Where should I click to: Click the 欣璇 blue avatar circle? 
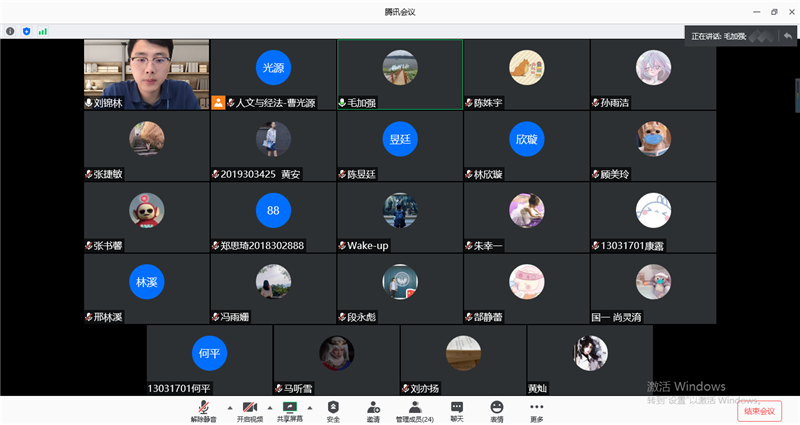tap(527, 139)
